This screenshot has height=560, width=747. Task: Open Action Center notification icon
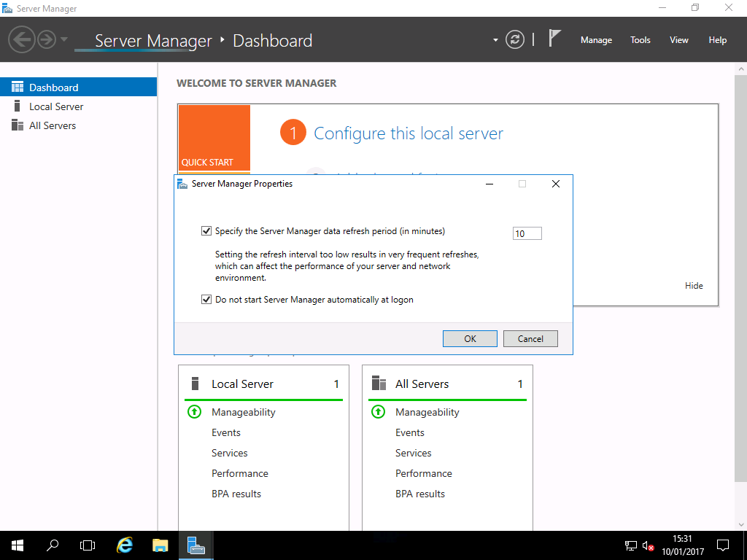[723, 545]
